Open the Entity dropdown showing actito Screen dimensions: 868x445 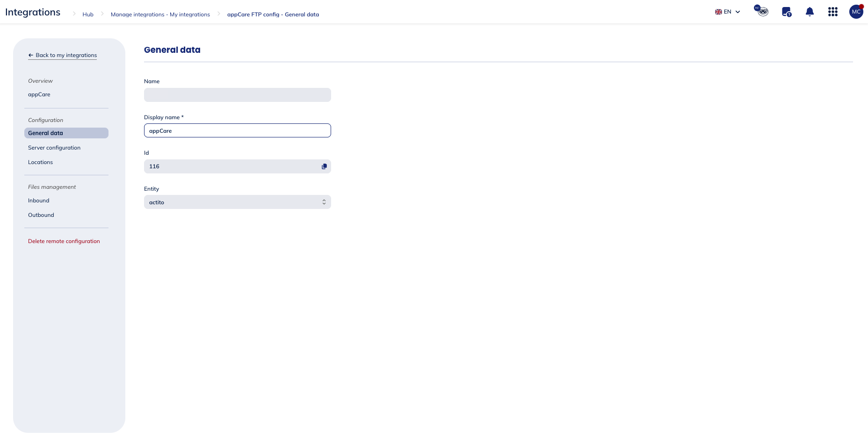[x=237, y=202]
